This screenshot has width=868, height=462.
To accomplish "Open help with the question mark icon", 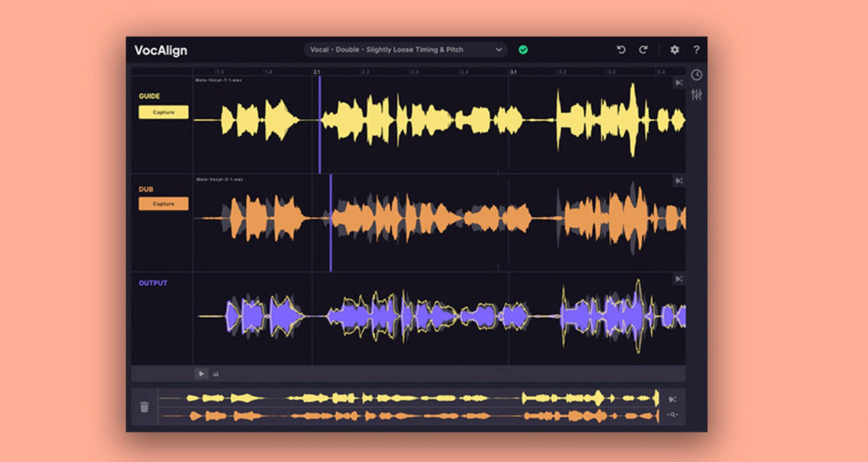I will 696,49.
